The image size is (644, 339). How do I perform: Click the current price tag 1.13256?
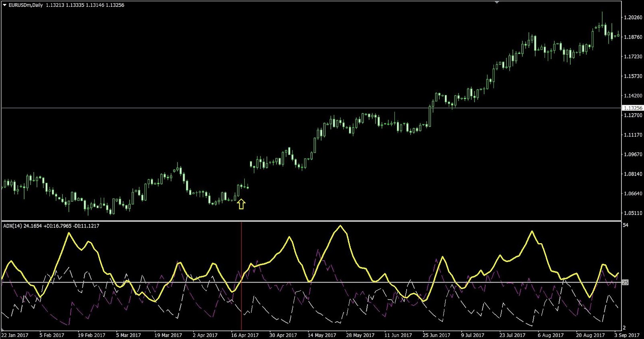click(x=633, y=108)
